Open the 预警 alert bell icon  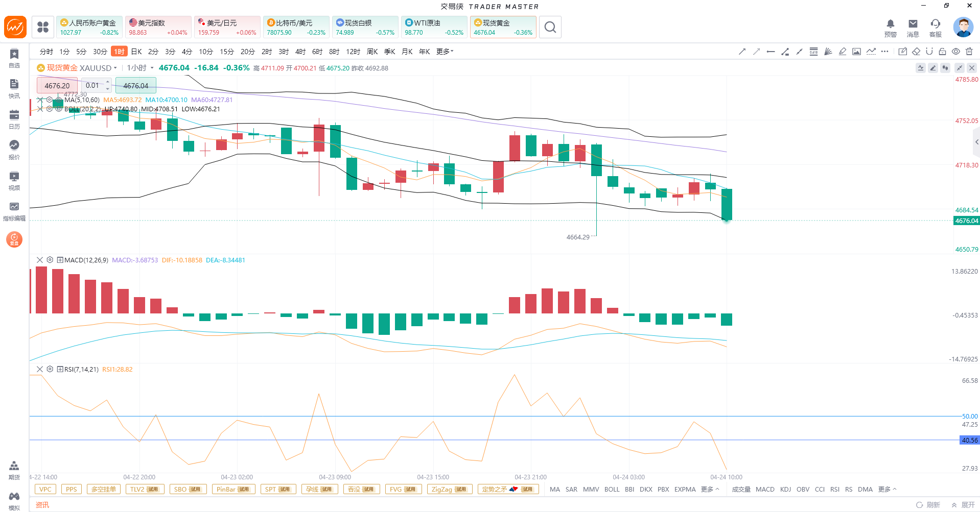pyautogui.click(x=891, y=28)
